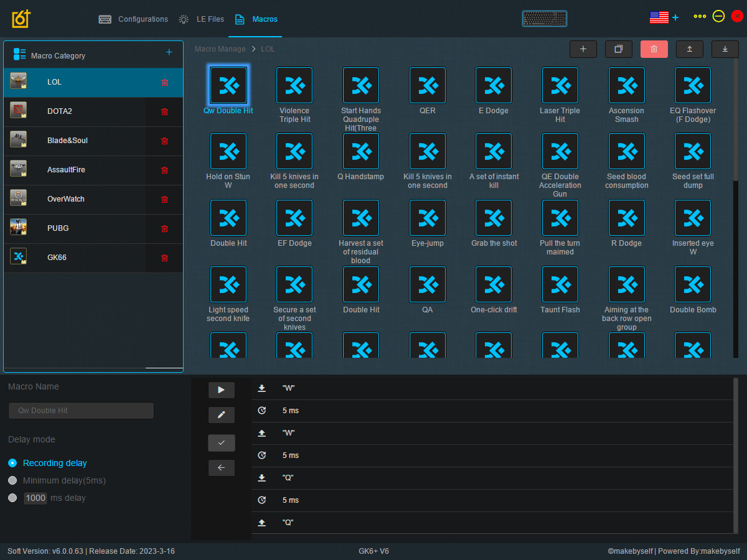Click the Macro Name input field
Image resolution: width=747 pixels, height=560 pixels.
click(81, 411)
